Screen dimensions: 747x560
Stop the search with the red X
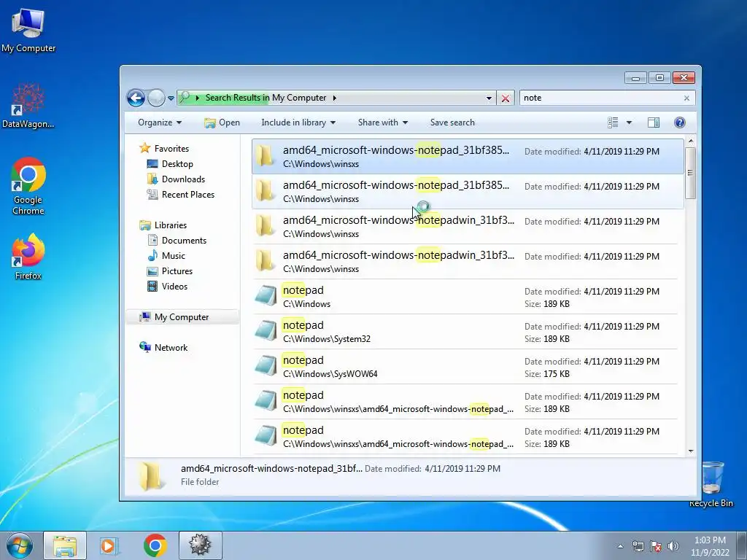click(x=506, y=98)
